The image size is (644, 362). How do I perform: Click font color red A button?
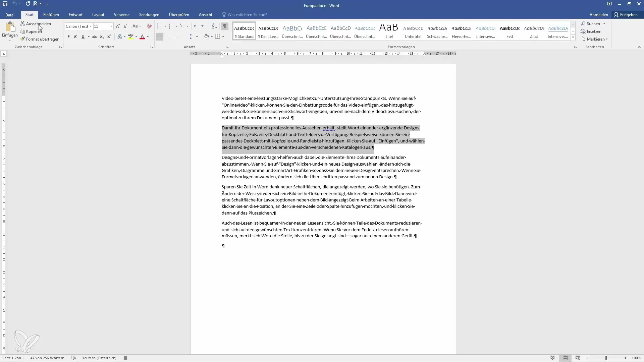(x=142, y=37)
